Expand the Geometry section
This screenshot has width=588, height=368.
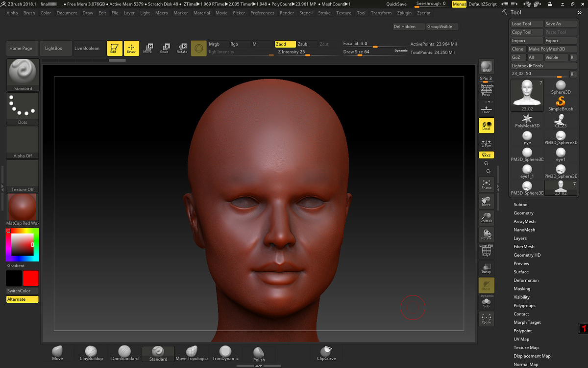tap(523, 213)
